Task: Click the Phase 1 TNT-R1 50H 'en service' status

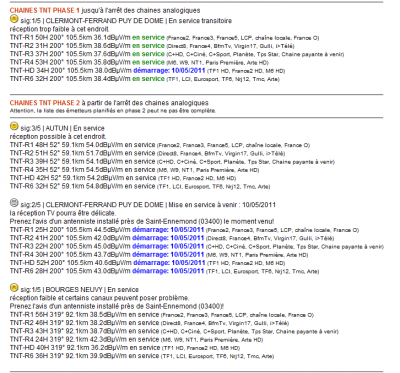Action: (x=148, y=38)
